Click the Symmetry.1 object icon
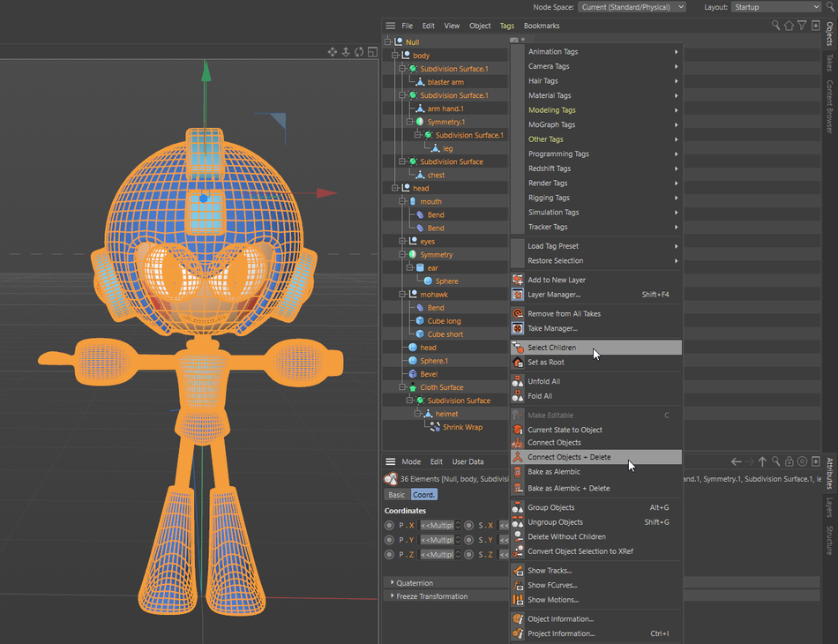 point(420,122)
